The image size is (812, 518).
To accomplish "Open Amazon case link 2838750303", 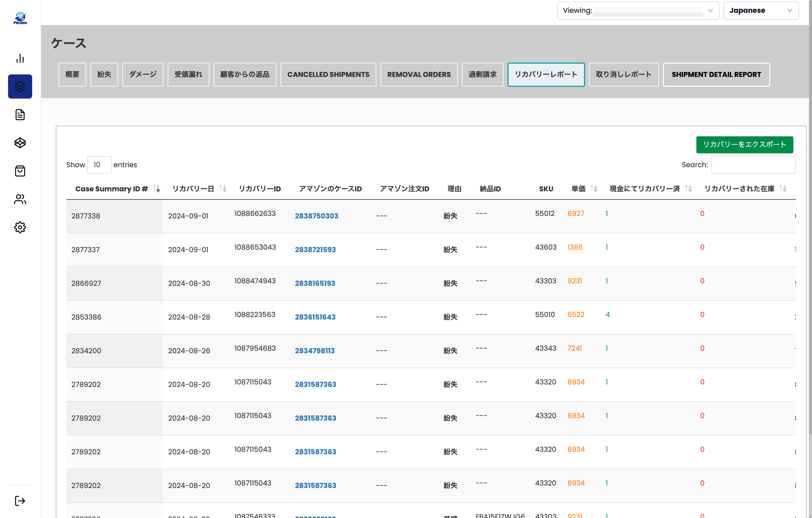I will pyautogui.click(x=316, y=216).
